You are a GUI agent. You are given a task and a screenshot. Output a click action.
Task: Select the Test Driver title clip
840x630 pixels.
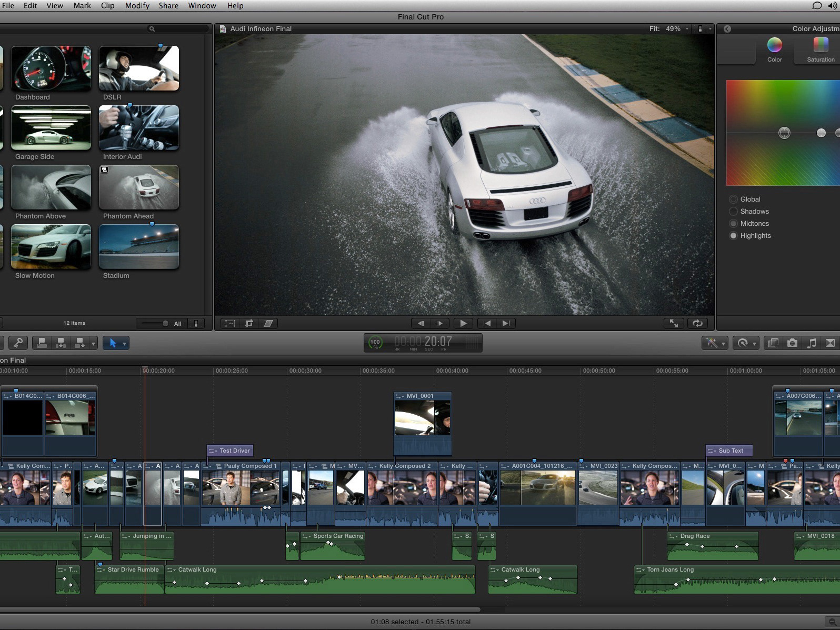click(230, 451)
